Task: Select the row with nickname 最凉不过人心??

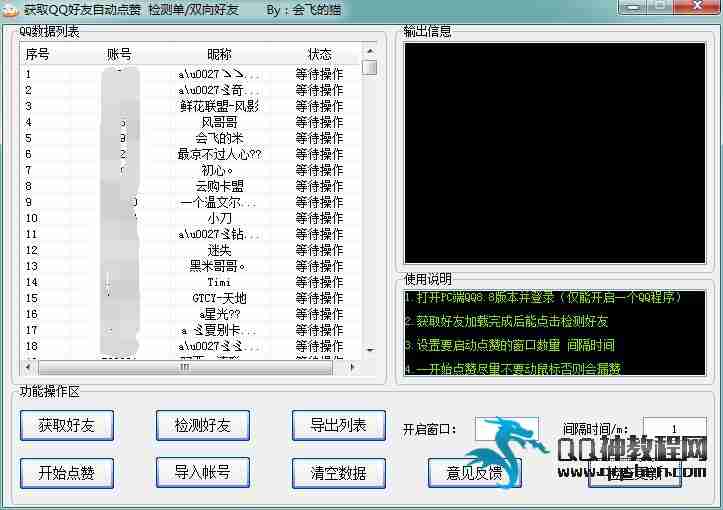Action: click(x=191, y=154)
